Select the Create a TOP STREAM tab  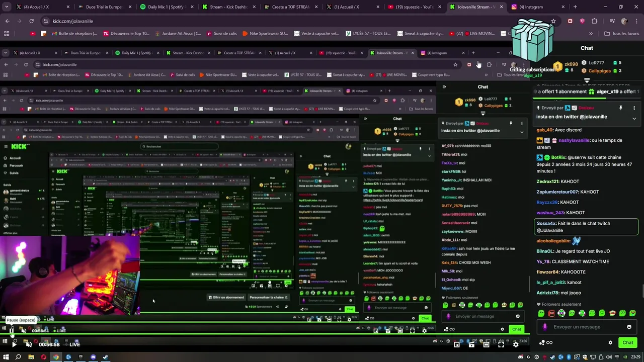(x=290, y=7)
